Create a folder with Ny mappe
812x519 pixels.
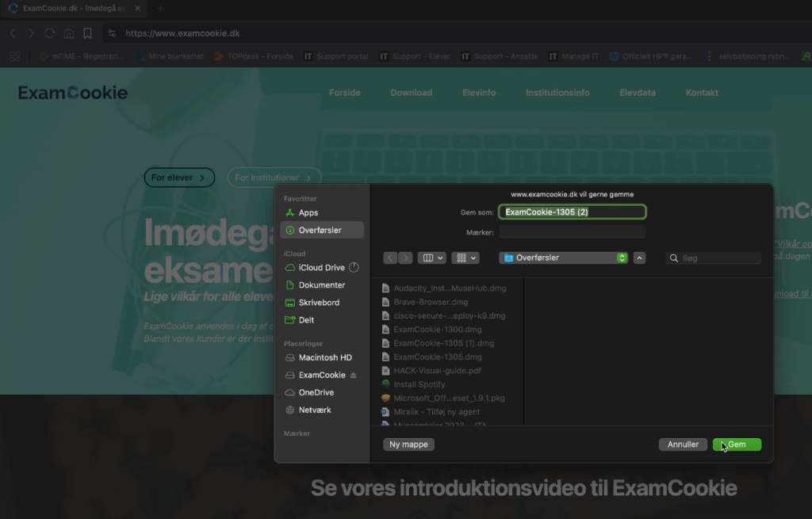click(x=408, y=445)
